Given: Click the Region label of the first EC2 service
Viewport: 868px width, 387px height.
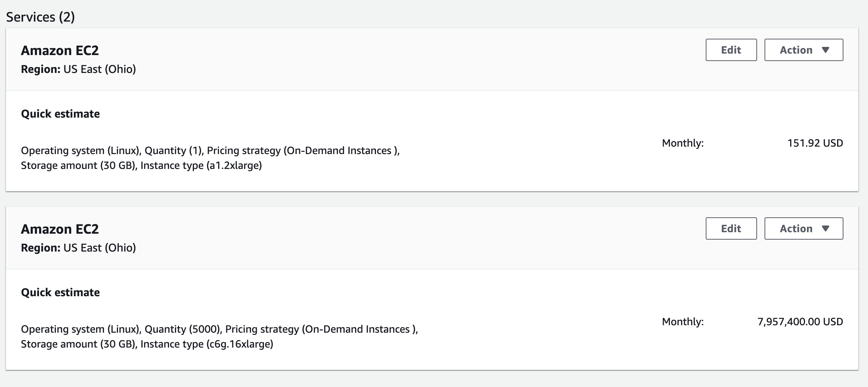Looking at the screenshot, I should 41,69.
